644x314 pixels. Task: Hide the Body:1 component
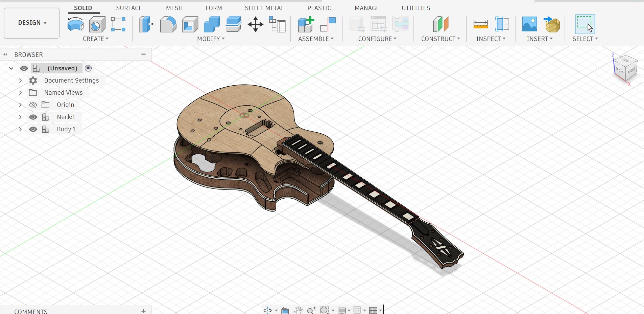pos(33,129)
